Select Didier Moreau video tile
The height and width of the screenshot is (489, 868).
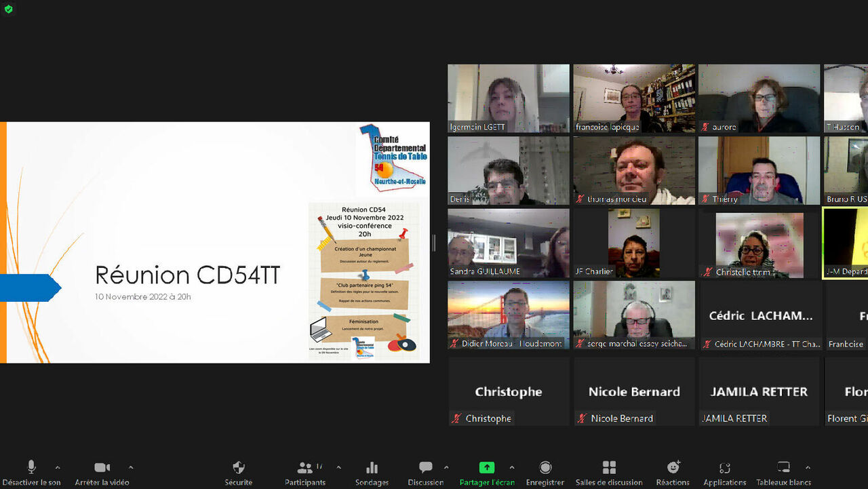click(x=509, y=315)
